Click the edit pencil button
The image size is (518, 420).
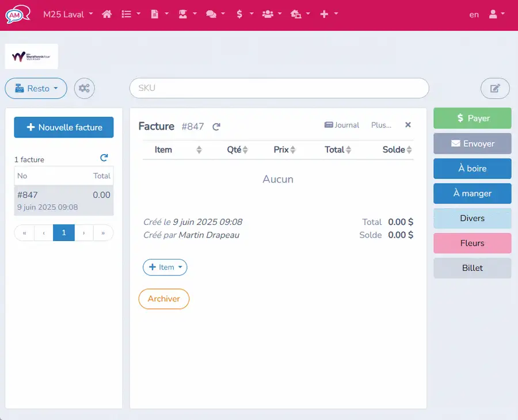pos(495,88)
